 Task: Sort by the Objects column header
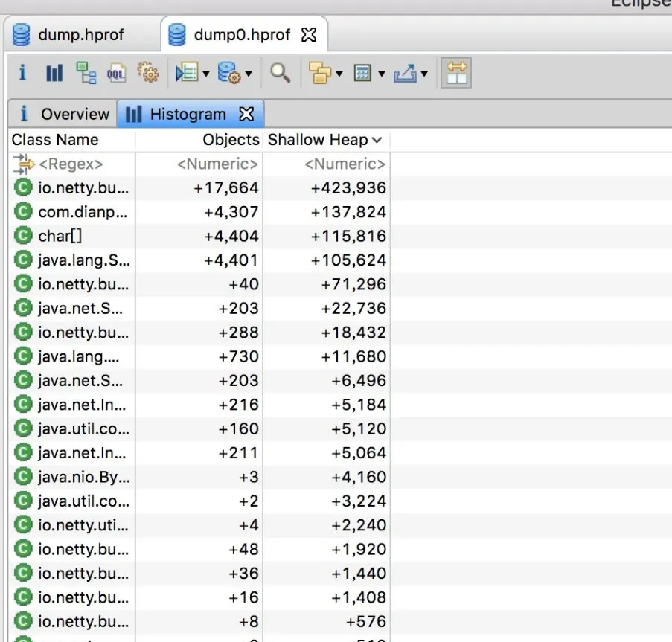[199, 140]
